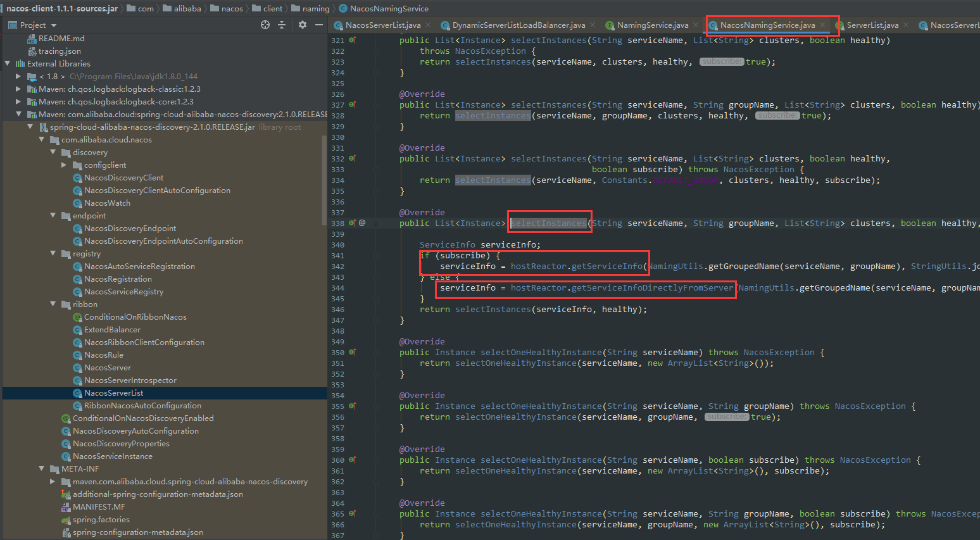
Task: Collapse the discovery package
Action: point(53,152)
